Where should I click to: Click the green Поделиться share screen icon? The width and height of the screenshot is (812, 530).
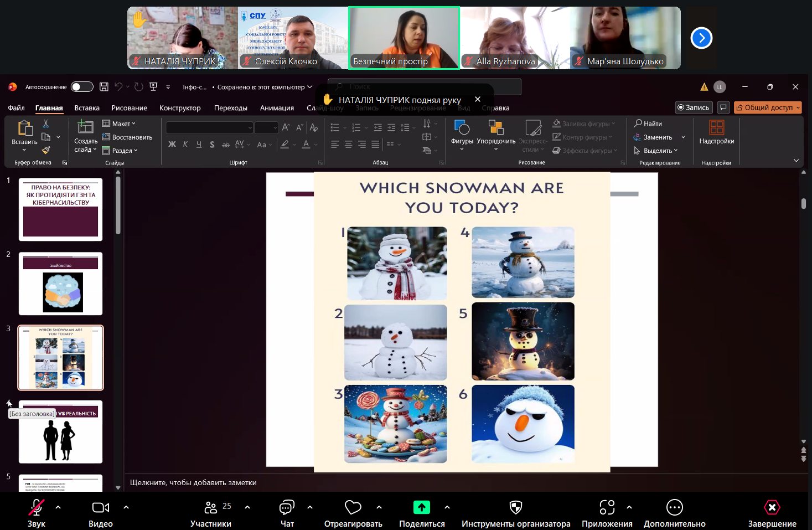(422, 507)
